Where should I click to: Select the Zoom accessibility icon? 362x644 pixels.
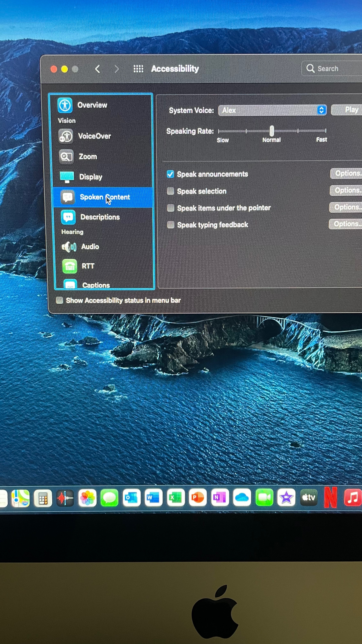pos(66,157)
